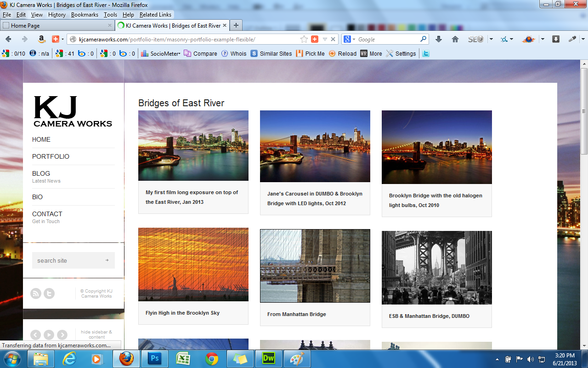Go to the browser Home icon
The width and height of the screenshot is (588, 368).
455,39
